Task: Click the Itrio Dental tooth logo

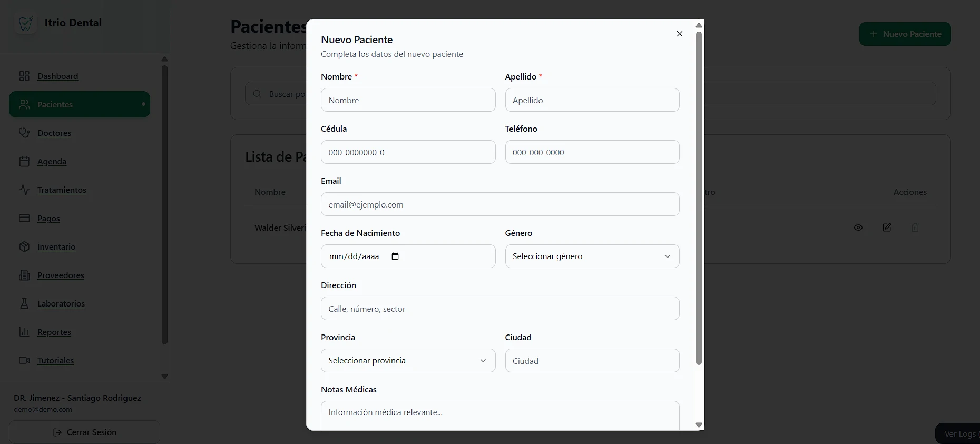Action: (x=25, y=23)
